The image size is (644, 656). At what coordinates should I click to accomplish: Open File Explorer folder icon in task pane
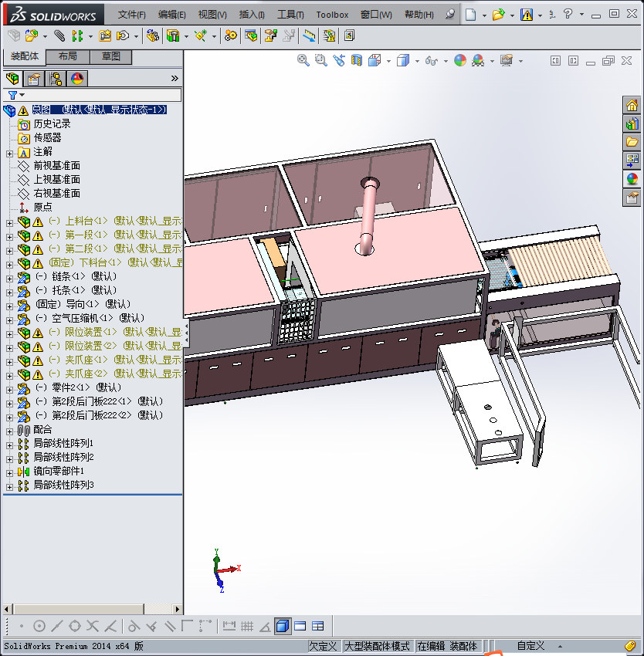[632, 142]
